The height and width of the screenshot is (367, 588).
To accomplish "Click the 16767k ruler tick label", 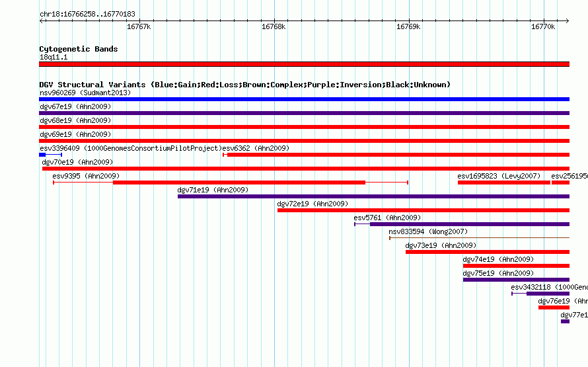I will coord(139,26).
